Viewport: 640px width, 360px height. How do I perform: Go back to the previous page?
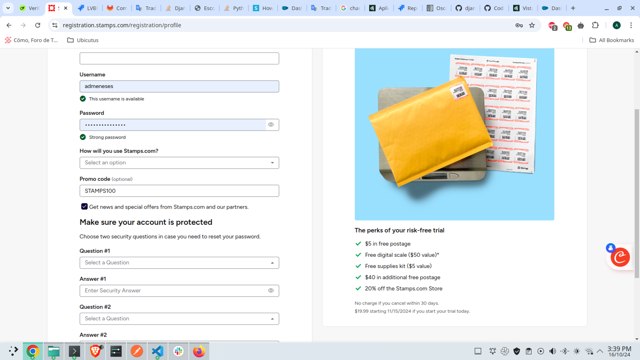coord(9,25)
